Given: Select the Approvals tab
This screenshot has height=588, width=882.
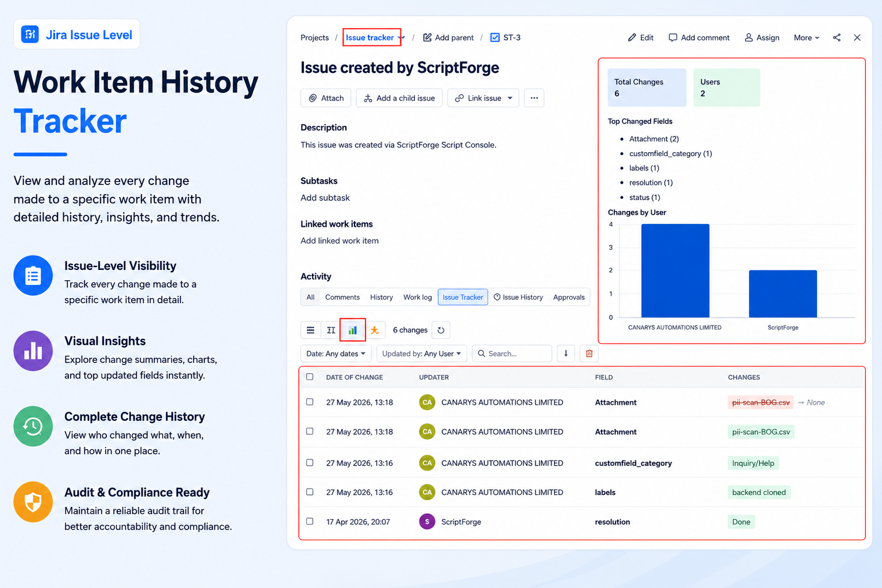Looking at the screenshot, I should pyautogui.click(x=569, y=297).
